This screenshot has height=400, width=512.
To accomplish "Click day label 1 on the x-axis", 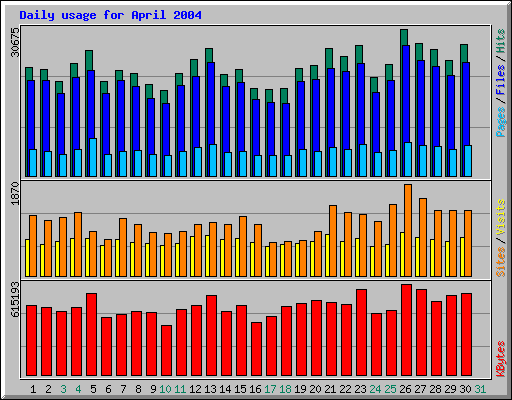I will click(x=33, y=389).
